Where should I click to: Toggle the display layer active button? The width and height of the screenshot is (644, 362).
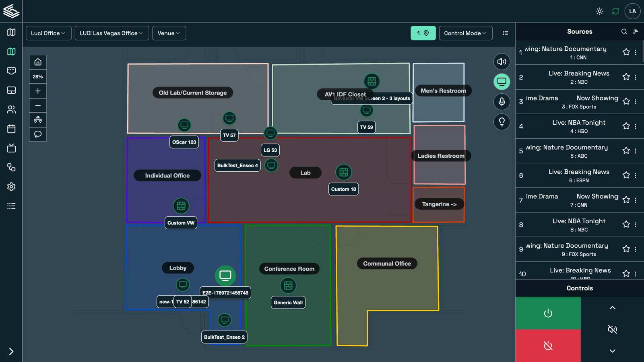502,82
